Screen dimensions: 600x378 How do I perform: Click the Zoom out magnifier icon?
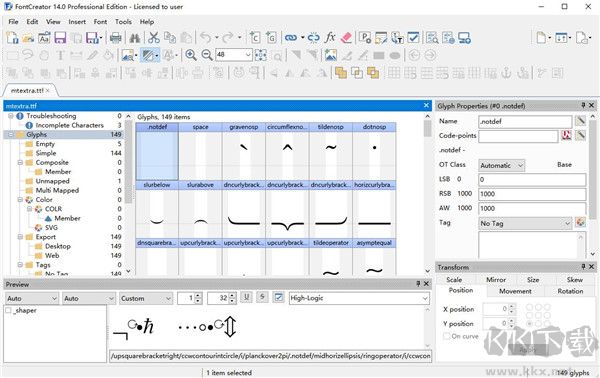coord(207,55)
